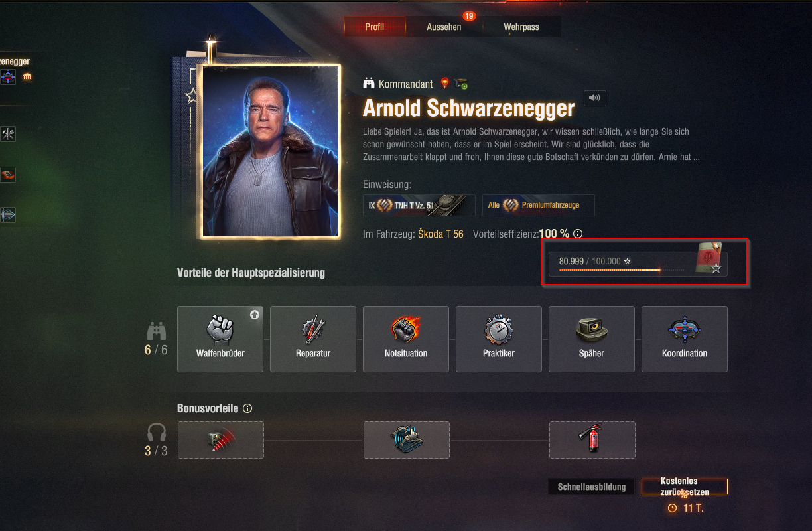Choose the Praktiker perk tile

pyautogui.click(x=499, y=339)
